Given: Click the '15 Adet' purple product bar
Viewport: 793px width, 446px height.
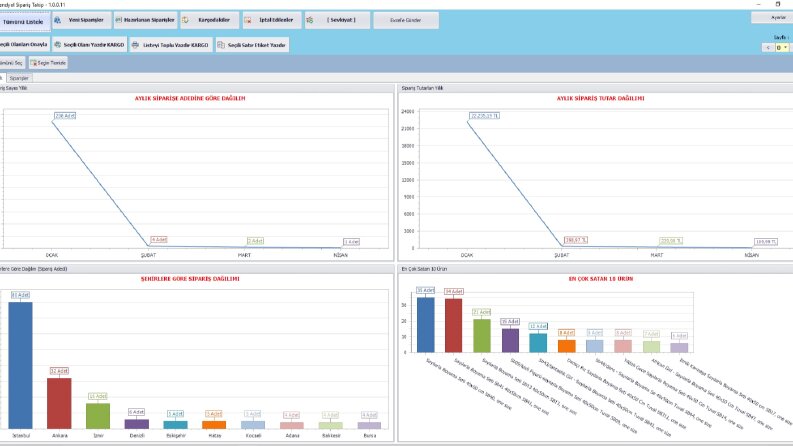Looking at the screenshot, I should (510, 340).
